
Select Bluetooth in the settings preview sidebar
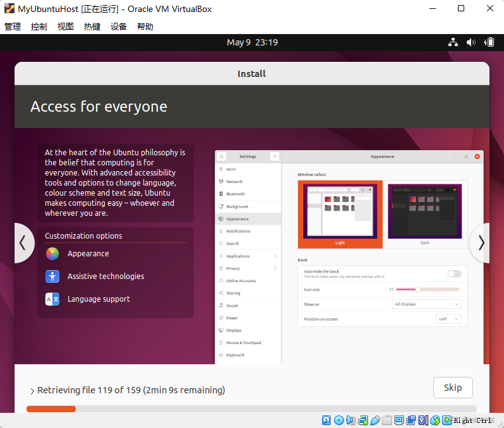248,194
